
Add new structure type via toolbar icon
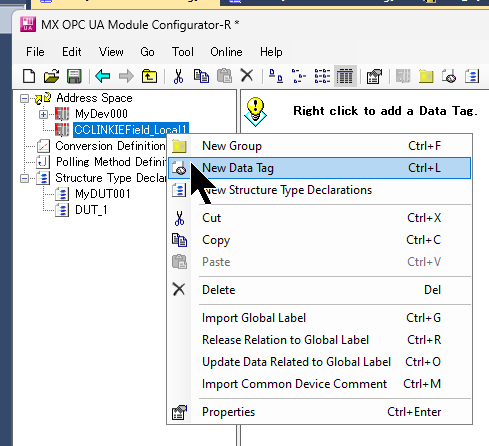coord(472,76)
